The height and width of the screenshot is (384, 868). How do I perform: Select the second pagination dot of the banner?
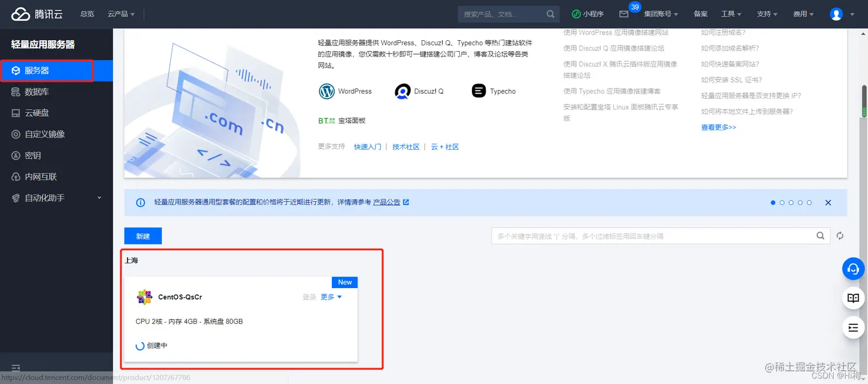tap(782, 203)
